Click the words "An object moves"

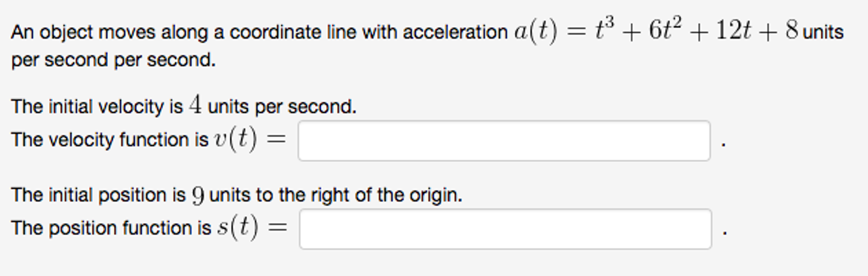click(83, 32)
